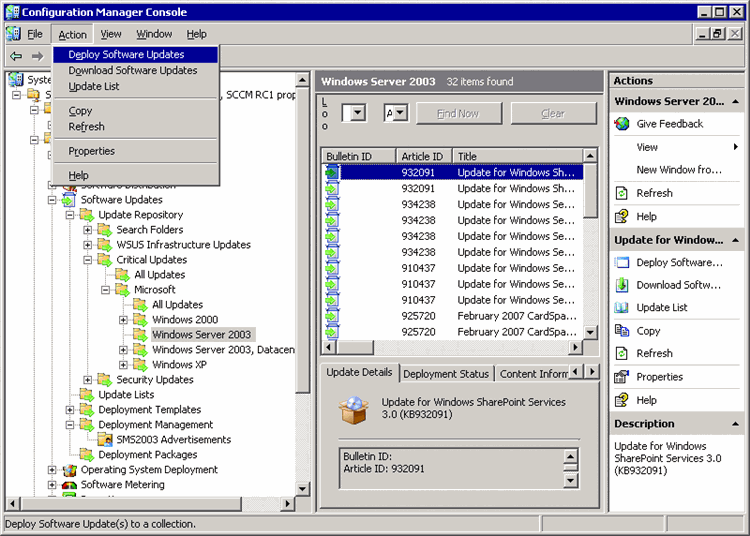The height and width of the screenshot is (536, 750).
Task: Expand the Windows 2000 tree node
Action: click(123, 320)
